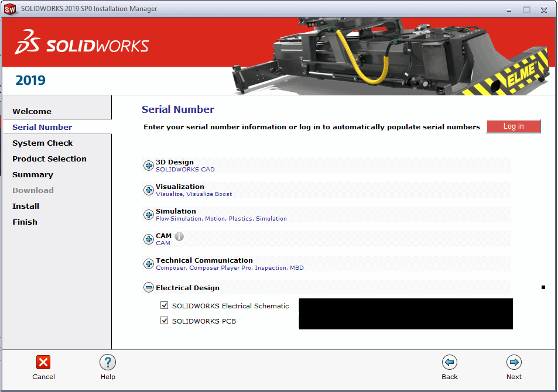This screenshot has height=392, width=558.
Task: Click the 'SOLIDWORKS PCB' label
Action: tap(204, 321)
